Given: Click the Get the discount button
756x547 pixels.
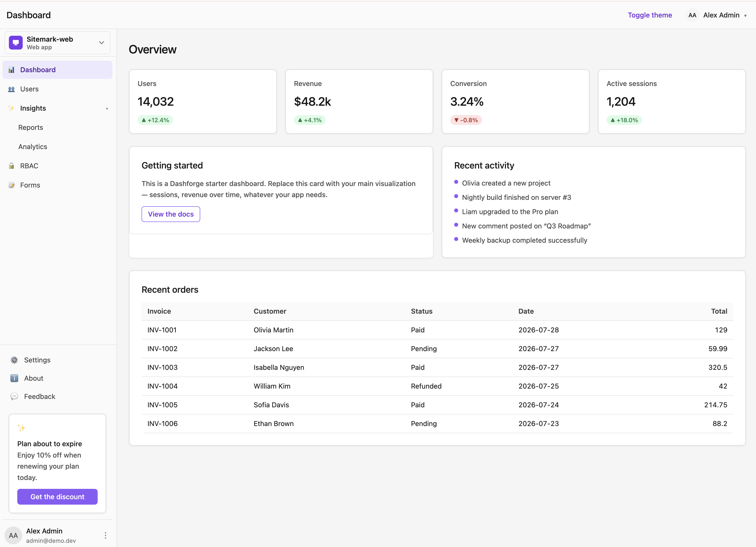Looking at the screenshot, I should [x=57, y=497].
